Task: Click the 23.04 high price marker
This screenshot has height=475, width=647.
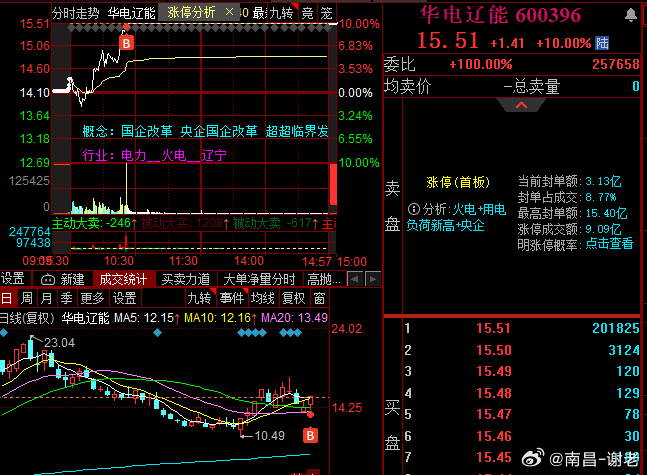Action: [x=59, y=343]
